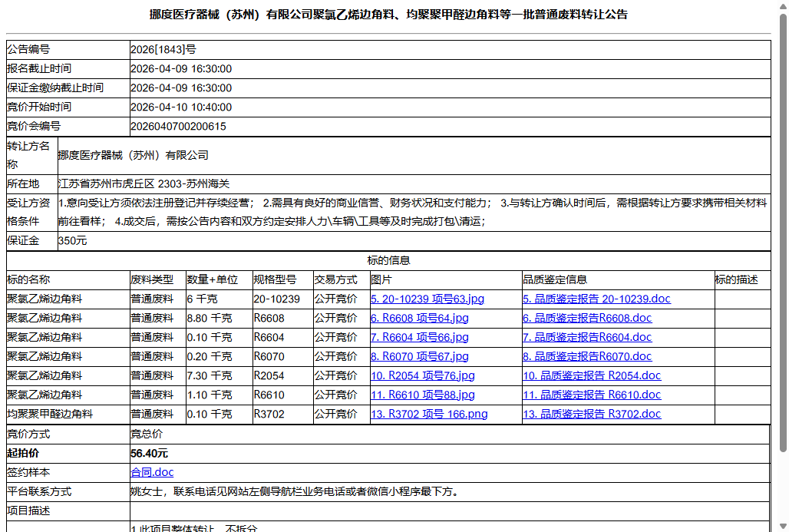Download 品质鉴定报告R6604.doc
The image size is (789, 532).
click(x=587, y=337)
